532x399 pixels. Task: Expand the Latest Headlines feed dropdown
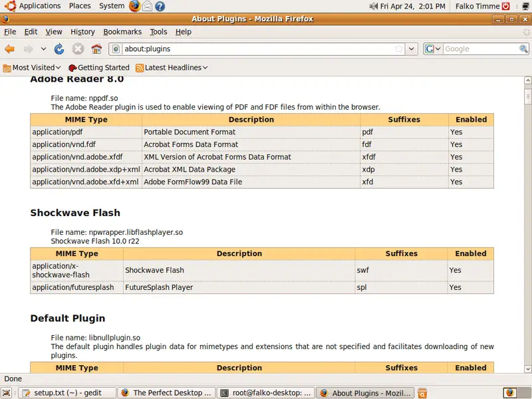pyautogui.click(x=172, y=68)
